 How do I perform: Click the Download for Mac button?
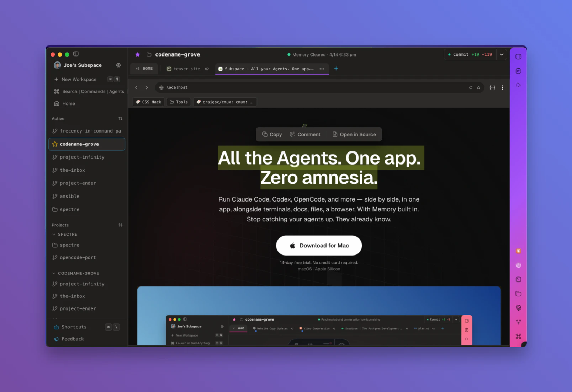tap(319, 246)
